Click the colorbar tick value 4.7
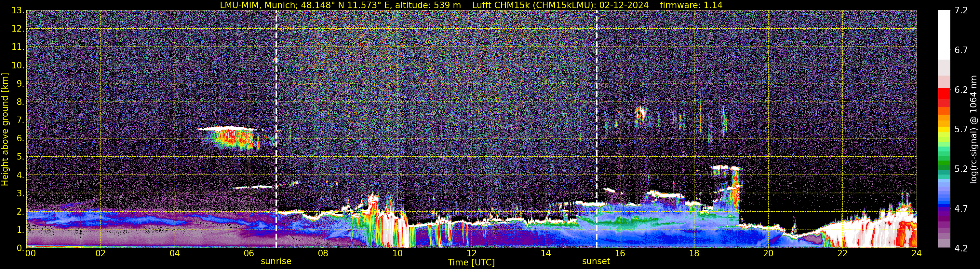 tap(960, 209)
